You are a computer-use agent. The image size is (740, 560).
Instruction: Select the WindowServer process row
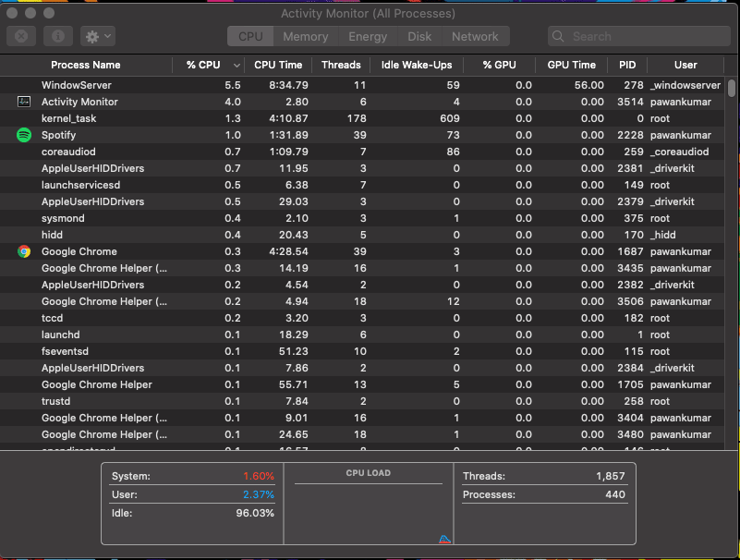coord(362,85)
